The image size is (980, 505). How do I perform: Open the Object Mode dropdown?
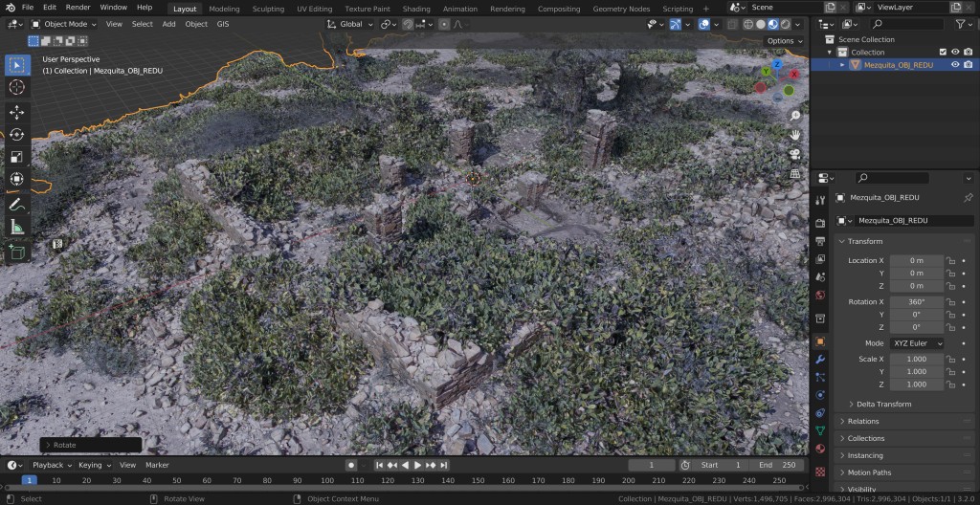click(64, 24)
